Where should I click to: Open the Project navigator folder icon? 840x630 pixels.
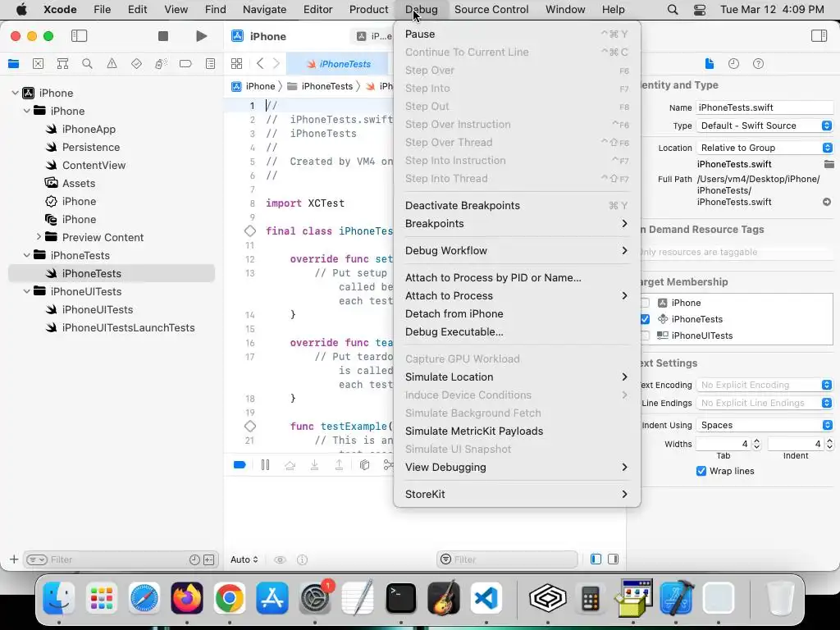tap(13, 64)
